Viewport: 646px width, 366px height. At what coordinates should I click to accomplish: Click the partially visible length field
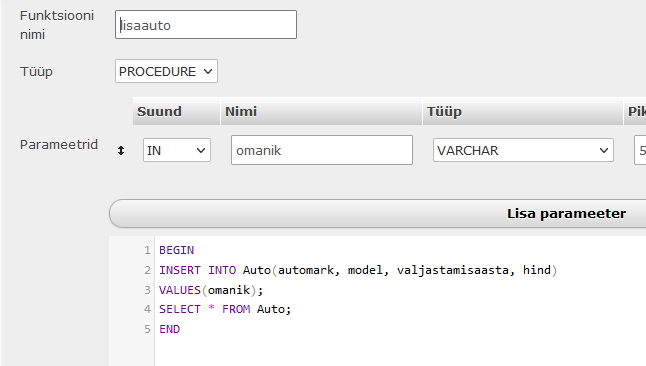(640, 150)
